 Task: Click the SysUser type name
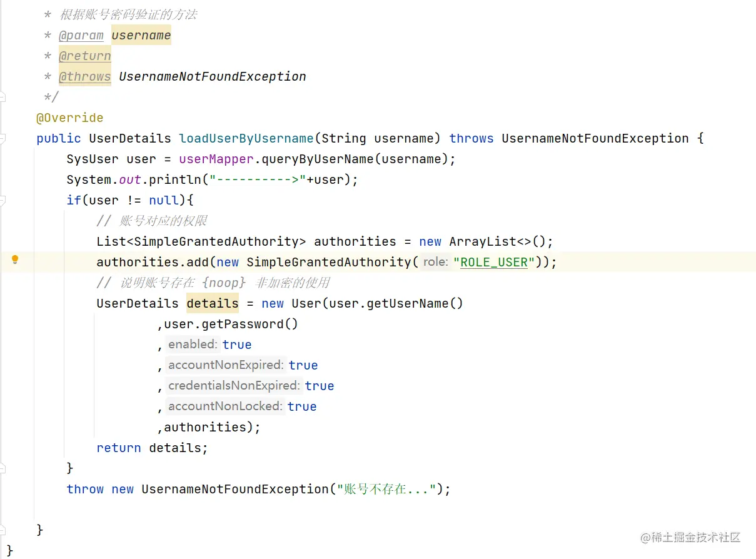[x=93, y=159]
